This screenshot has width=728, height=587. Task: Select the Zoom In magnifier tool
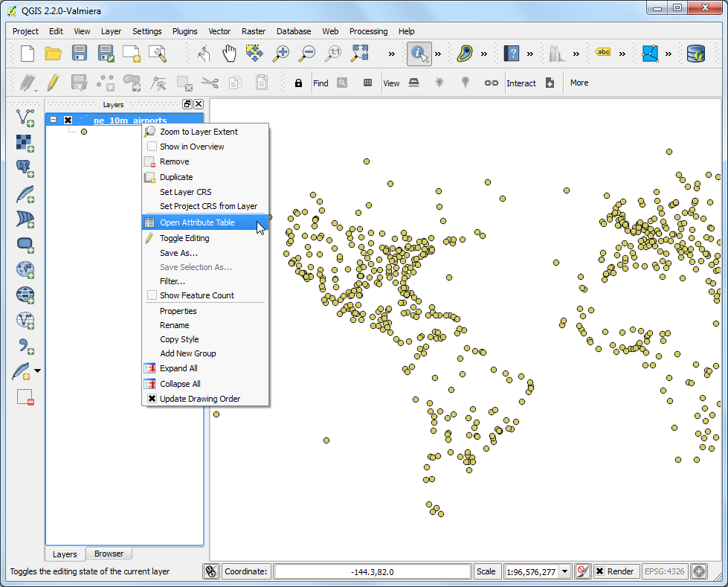click(x=280, y=54)
